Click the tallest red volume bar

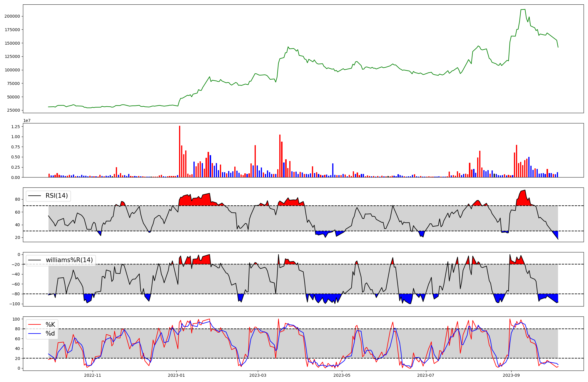180,151
